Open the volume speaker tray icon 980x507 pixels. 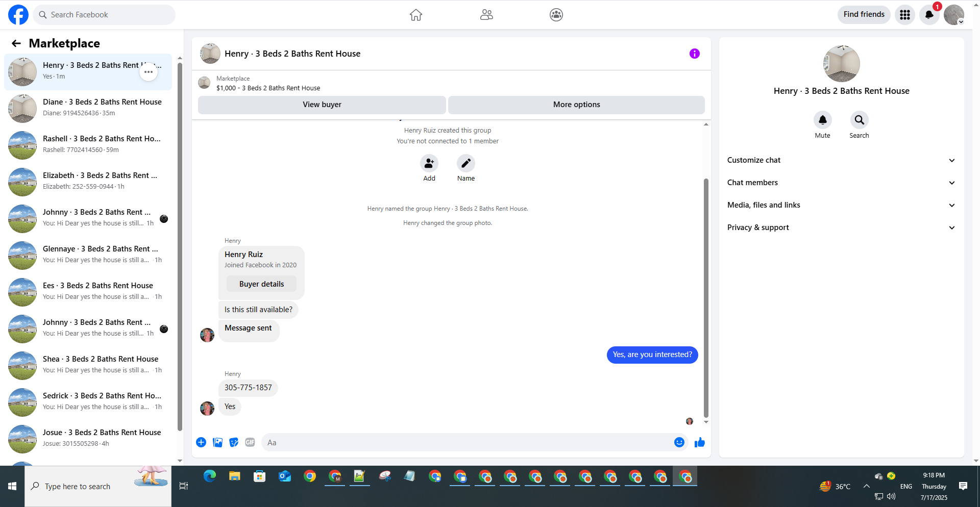[891, 496]
